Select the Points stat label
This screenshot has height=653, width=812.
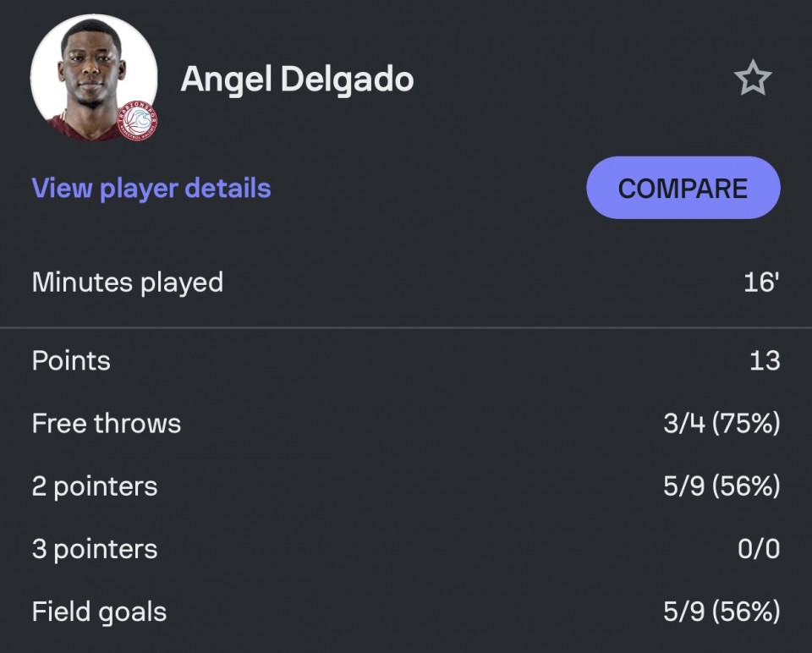tap(71, 360)
